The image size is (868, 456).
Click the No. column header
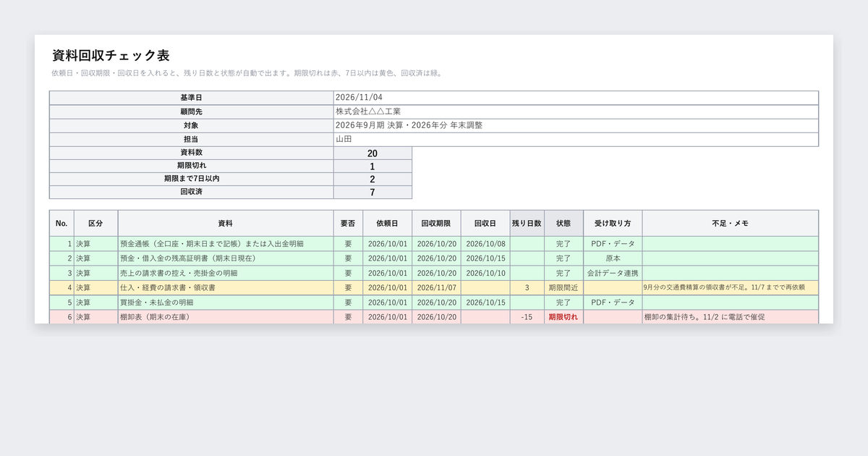pyautogui.click(x=61, y=224)
